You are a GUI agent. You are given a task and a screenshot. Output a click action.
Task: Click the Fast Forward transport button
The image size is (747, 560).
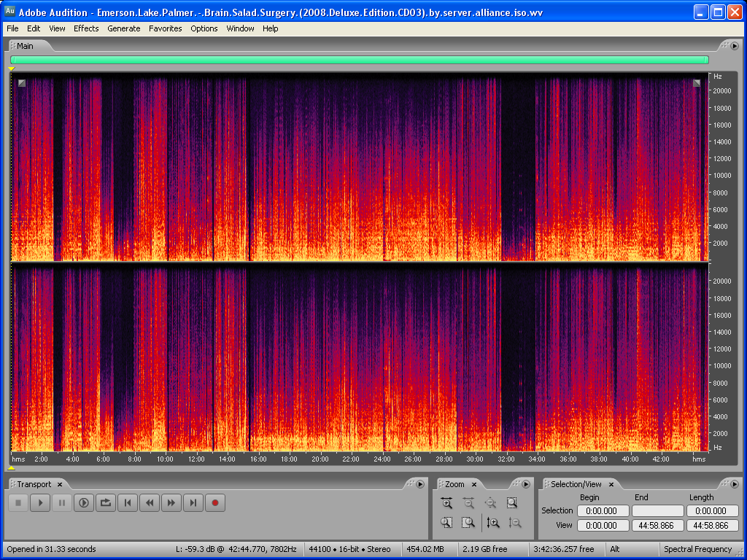tap(171, 503)
